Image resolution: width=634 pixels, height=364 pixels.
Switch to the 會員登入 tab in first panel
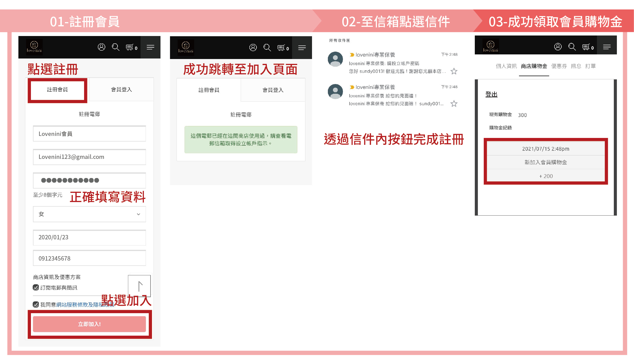click(x=121, y=90)
